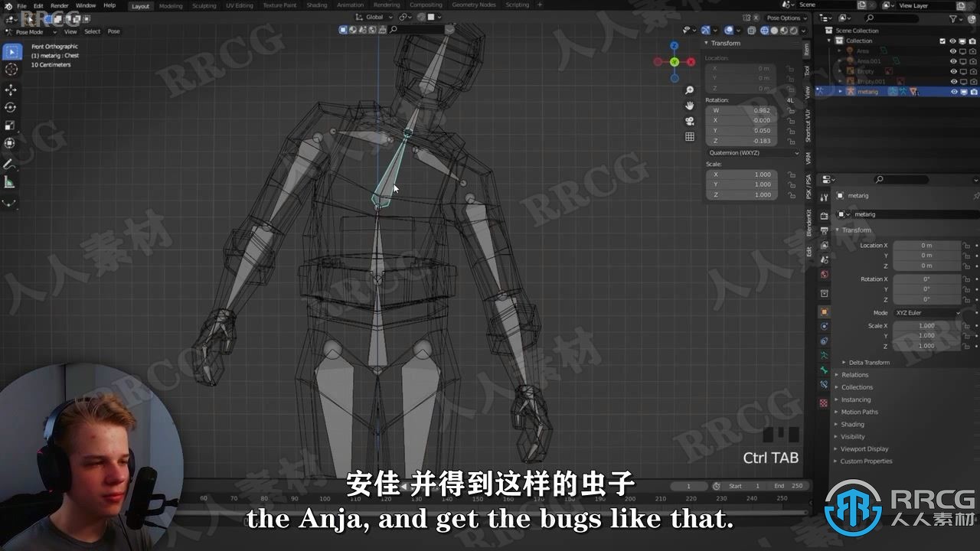980x551 pixels.
Task: Switch to rendered viewport shading
Action: (x=793, y=31)
